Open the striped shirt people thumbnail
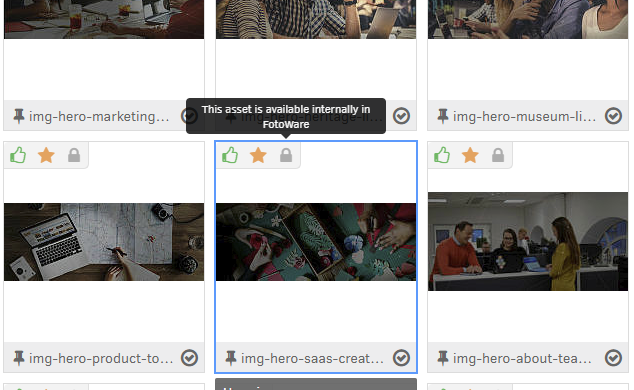The height and width of the screenshot is (390, 634). coord(316,19)
